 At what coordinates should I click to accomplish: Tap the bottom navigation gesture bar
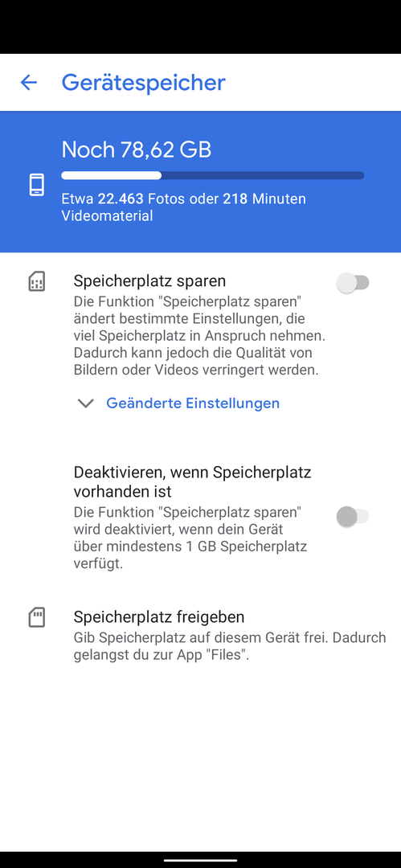[201, 860]
